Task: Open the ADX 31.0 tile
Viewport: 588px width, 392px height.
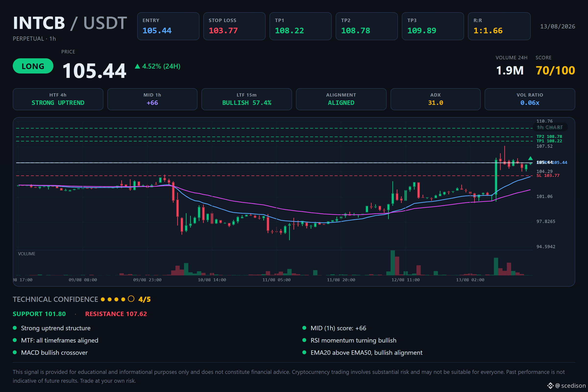Action: (x=436, y=99)
